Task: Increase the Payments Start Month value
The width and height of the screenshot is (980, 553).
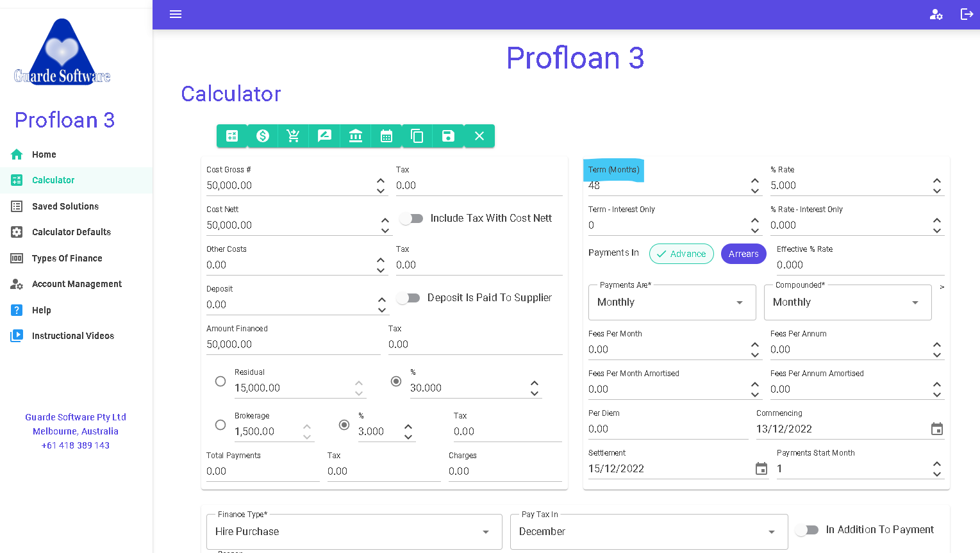Action: click(x=937, y=464)
